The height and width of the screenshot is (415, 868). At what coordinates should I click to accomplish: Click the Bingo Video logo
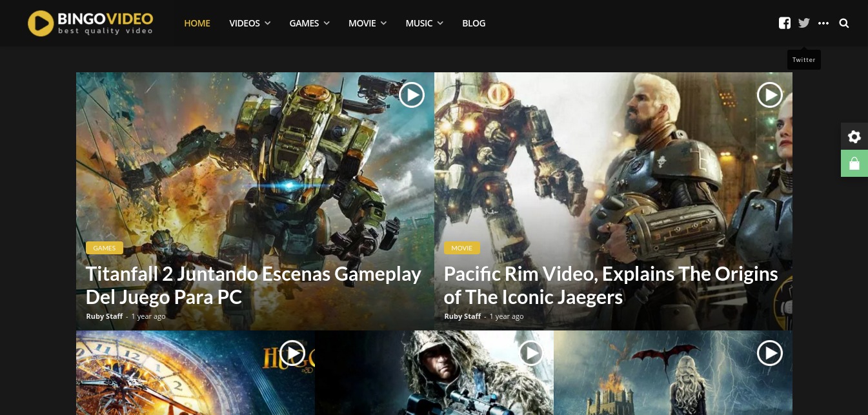pos(90,23)
